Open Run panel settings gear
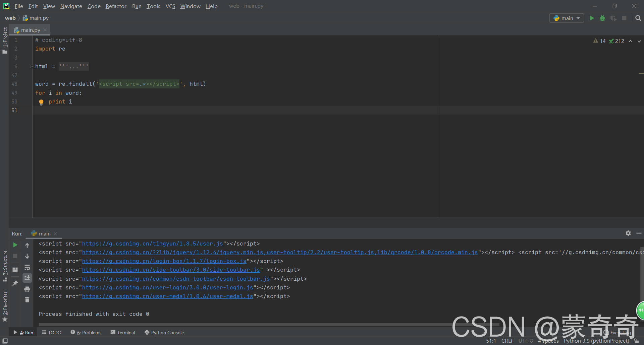Screen dimensions: 644x345 click(628, 233)
